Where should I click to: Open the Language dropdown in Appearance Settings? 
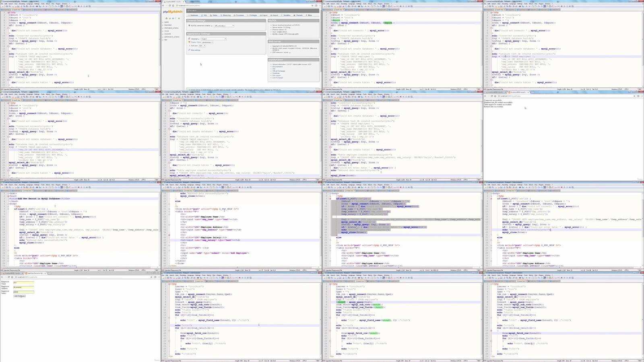tap(213, 39)
